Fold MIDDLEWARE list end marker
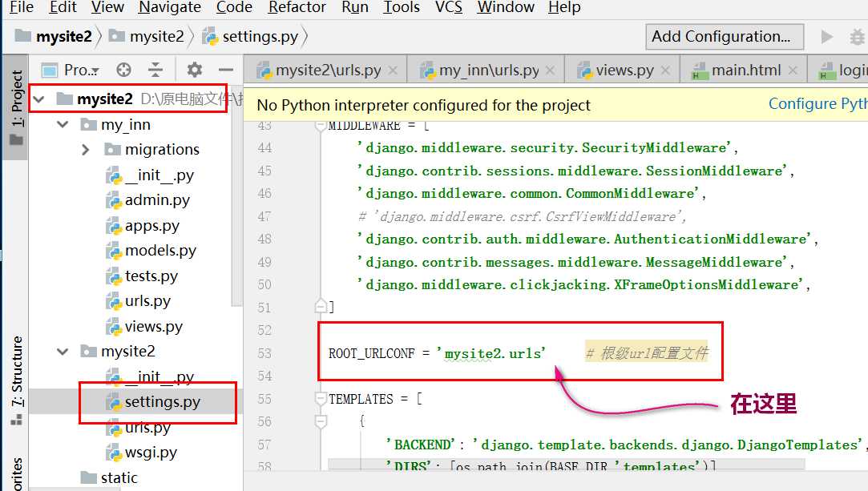The image size is (868, 491). pos(321,306)
